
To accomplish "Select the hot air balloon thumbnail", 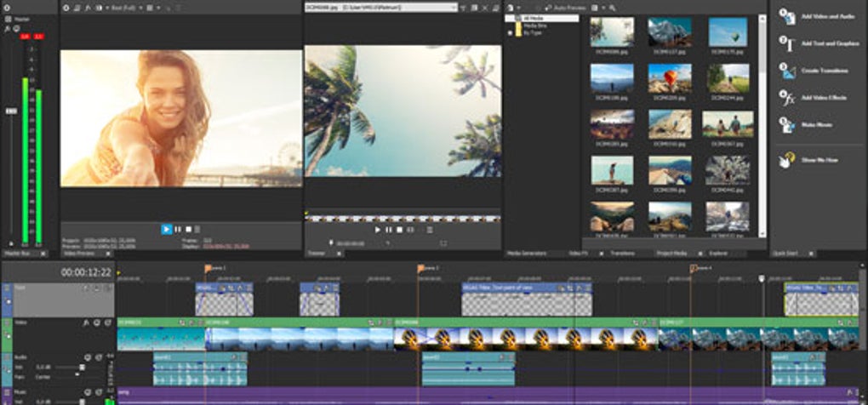I will click(670, 78).
